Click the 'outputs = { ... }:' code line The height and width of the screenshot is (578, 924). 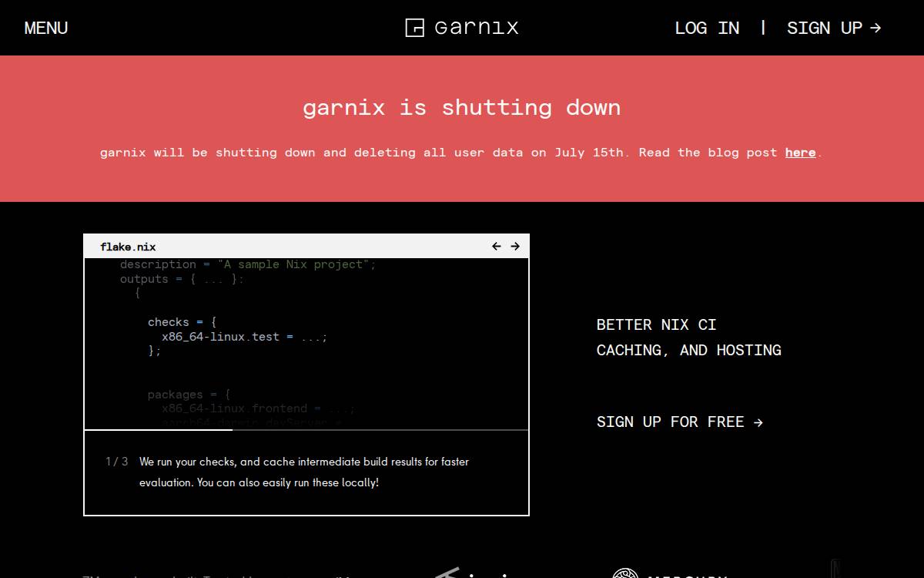pyautogui.click(x=182, y=279)
